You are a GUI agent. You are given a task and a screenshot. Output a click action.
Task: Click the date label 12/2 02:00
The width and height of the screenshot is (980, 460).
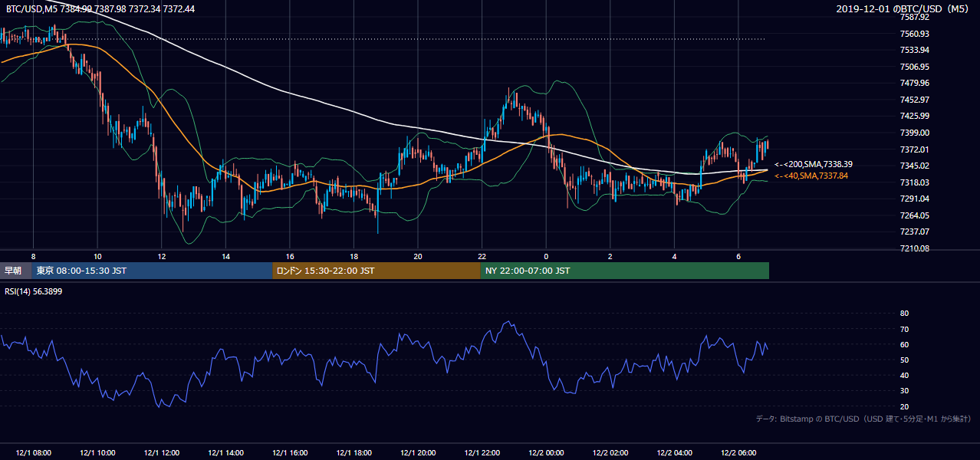(610, 453)
